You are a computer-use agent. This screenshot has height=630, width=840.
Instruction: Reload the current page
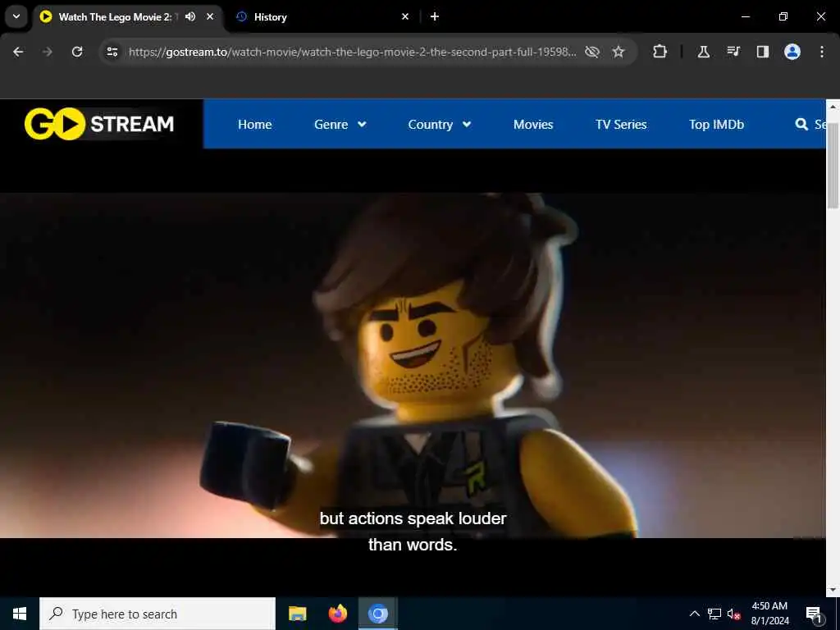[x=77, y=52]
